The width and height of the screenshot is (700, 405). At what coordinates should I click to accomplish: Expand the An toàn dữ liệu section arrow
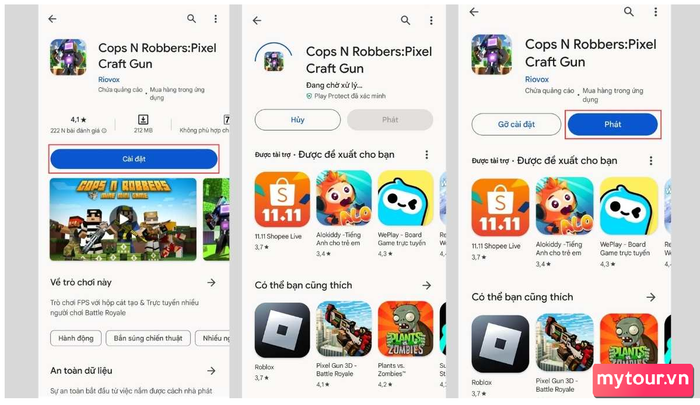(x=211, y=371)
